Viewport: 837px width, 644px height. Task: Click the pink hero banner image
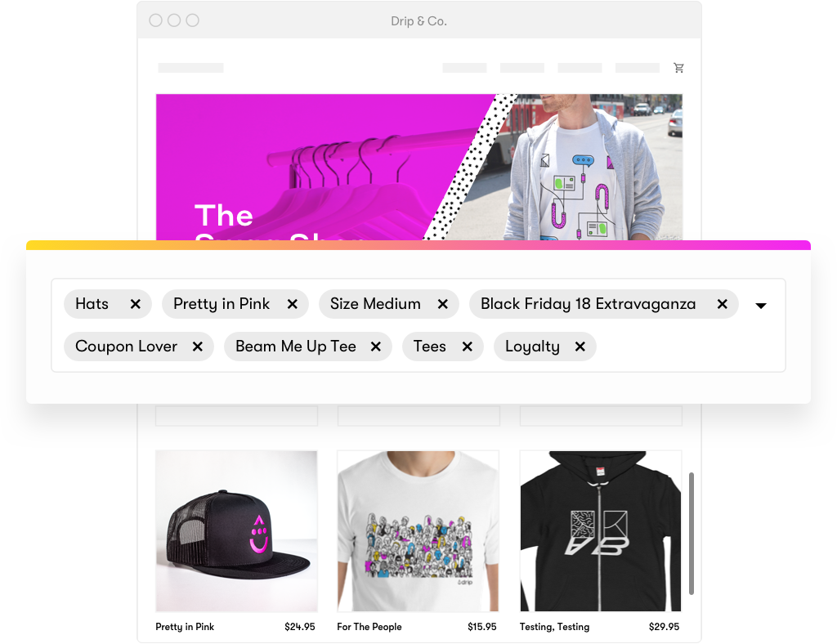click(x=419, y=167)
